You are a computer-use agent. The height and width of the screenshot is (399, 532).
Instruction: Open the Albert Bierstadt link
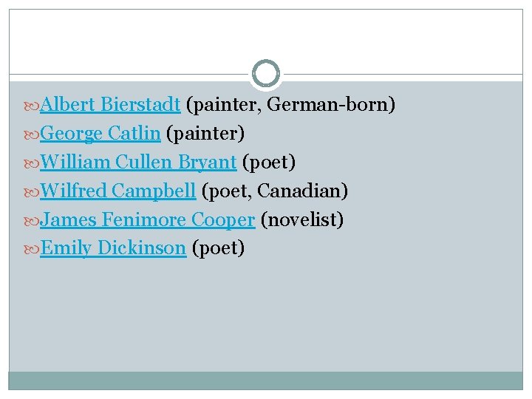pos(111,105)
